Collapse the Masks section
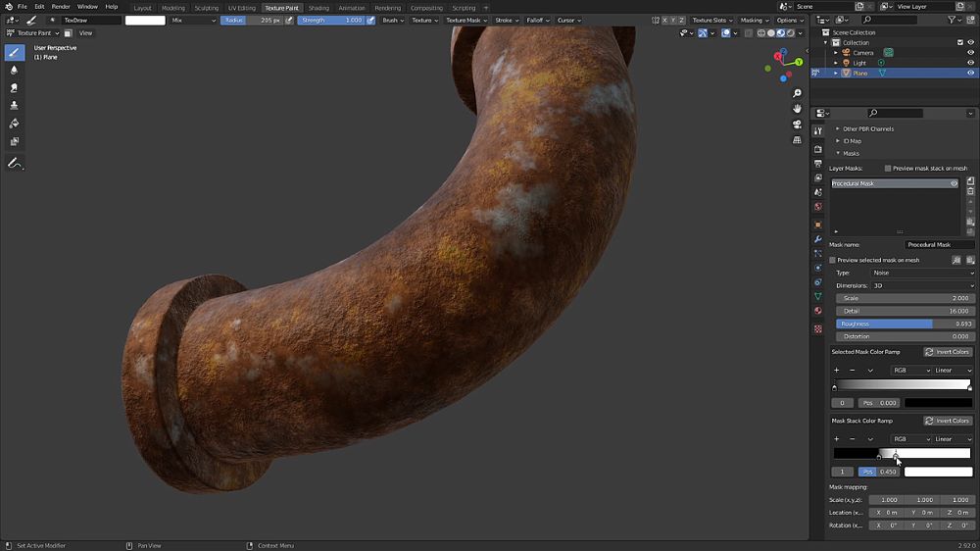 [x=848, y=153]
